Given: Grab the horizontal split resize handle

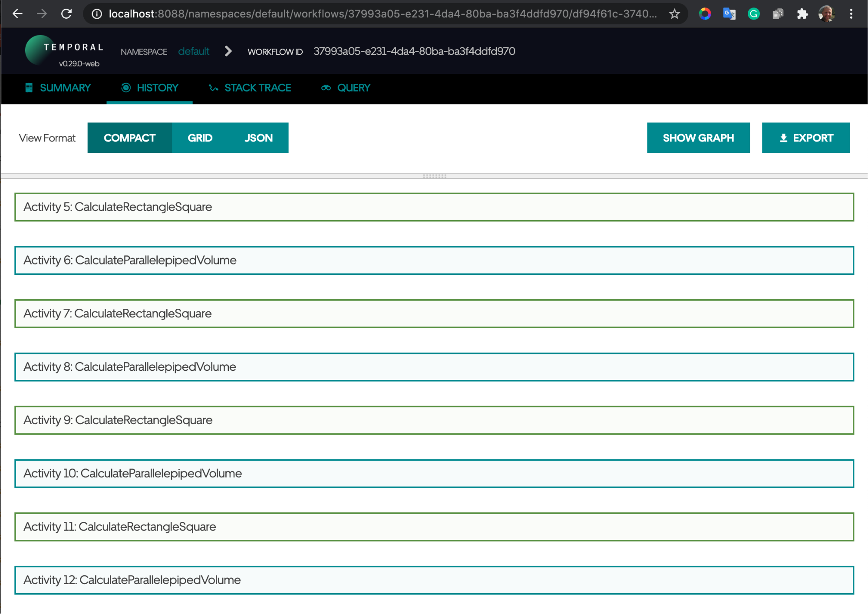Looking at the screenshot, I should click(x=434, y=176).
